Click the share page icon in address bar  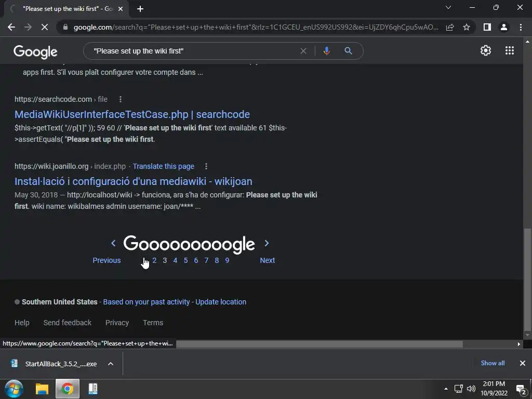click(450, 27)
